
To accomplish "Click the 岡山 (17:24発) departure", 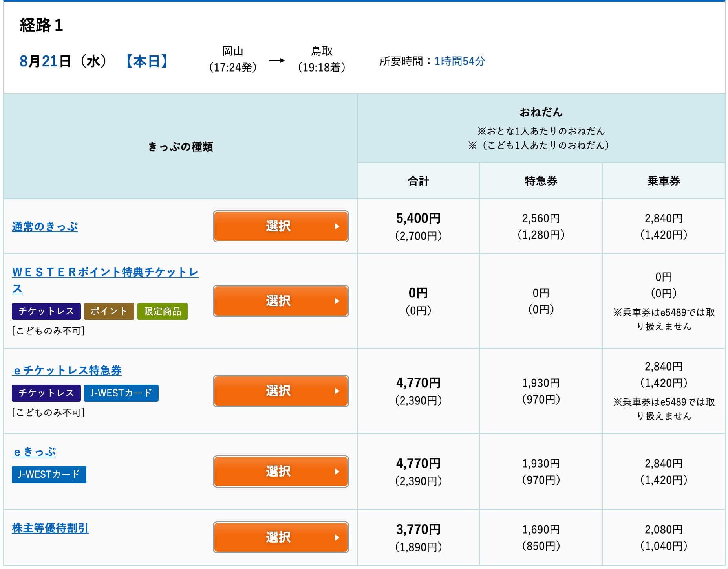I will tap(233, 59).
